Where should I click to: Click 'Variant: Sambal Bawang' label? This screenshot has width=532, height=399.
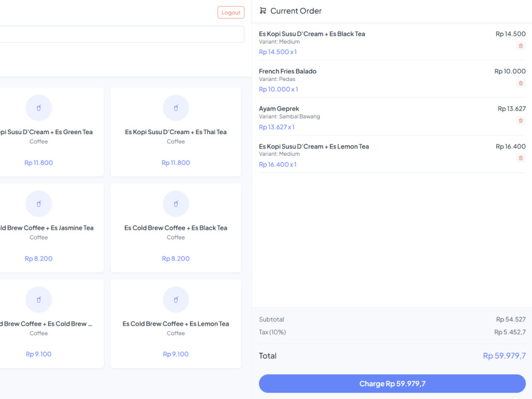pyautogui.click(x=289, y=117)
